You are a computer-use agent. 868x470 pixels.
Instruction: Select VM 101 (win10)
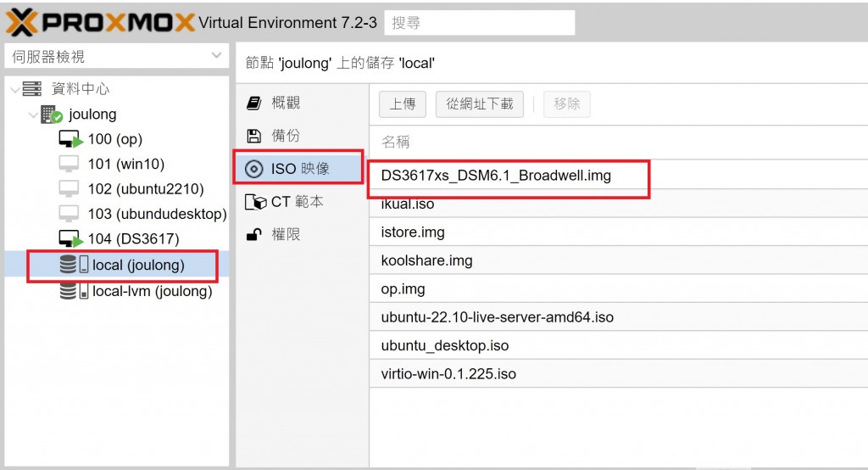point(126,164)
